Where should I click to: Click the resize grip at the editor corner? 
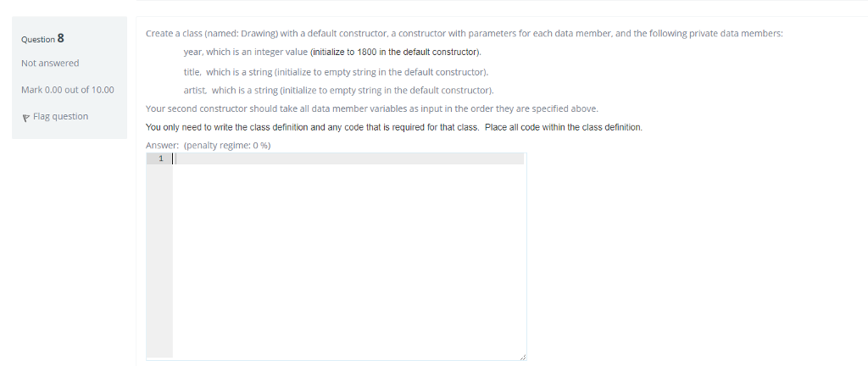pos(522,358)
